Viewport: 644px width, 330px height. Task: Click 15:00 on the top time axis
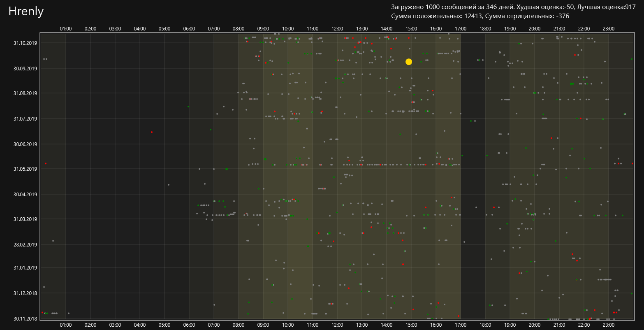click(411, 29)
